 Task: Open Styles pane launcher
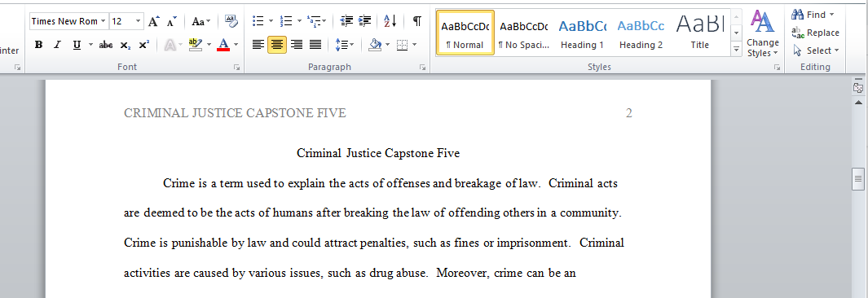[x=778, y=68]
